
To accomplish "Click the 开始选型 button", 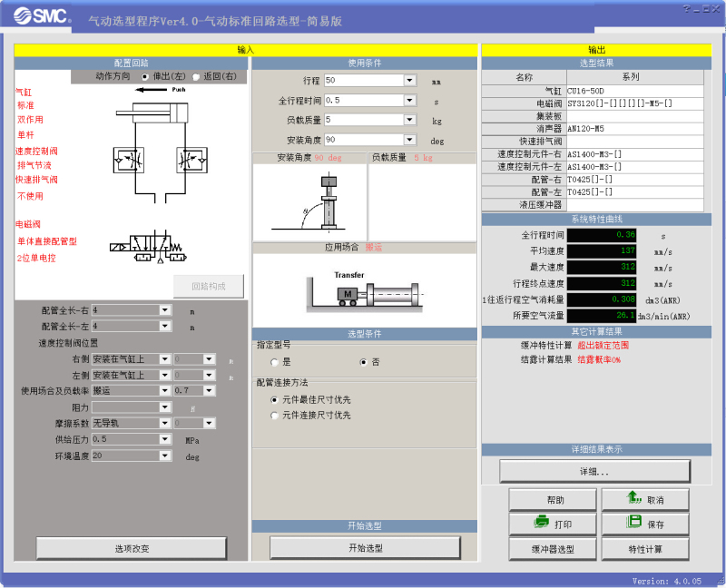I will pyautogui.click(x=366, y=548).
